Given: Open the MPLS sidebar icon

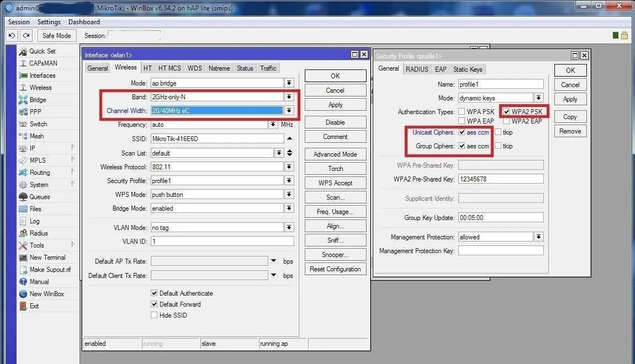Looking at the screenshot, I should pos(23,160).
